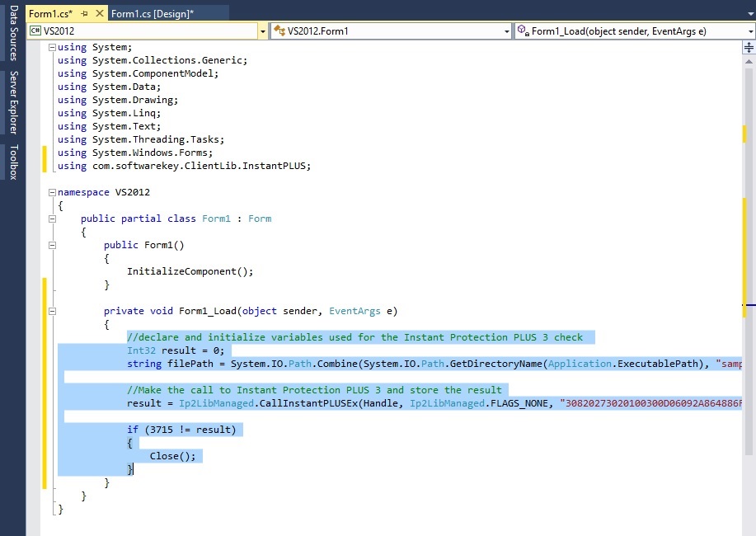Collapse the using directives block
Image resolution: width=756 pixels, height=536 pixels.
tap(52, 47)
